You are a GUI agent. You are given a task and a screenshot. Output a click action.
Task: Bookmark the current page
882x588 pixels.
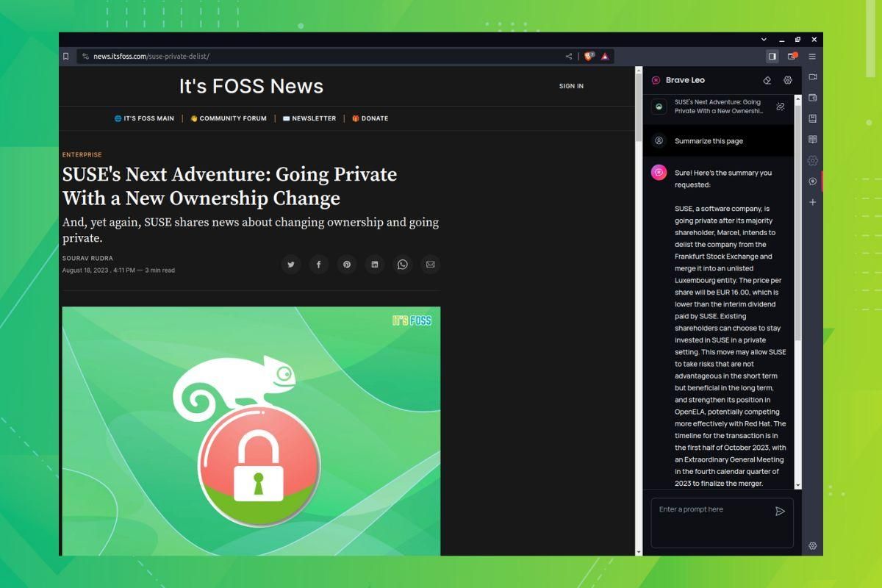pos(65,56)
